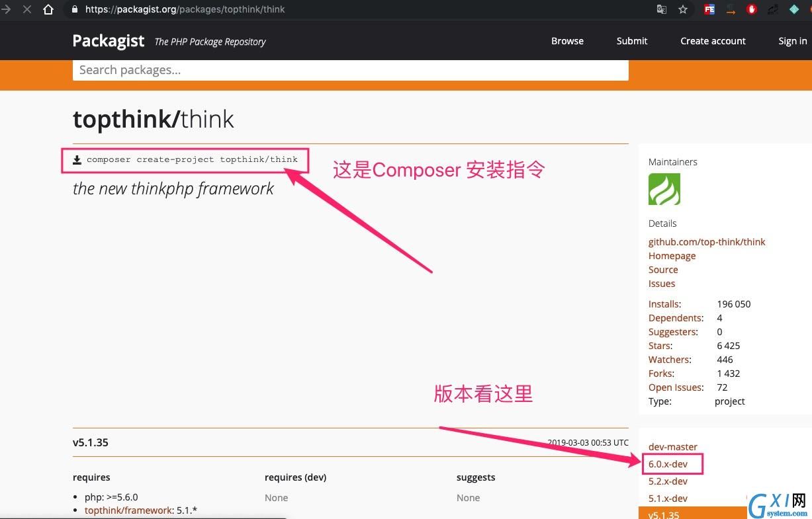Open the Watchers link
Screen dimensions: 812x519
point(670,360)
